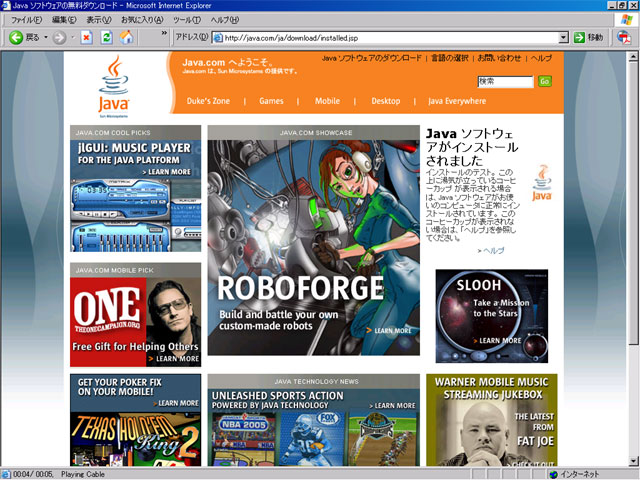Click the Forward navigation arrow icon
The height and width of the screenshot is (480, 640).
click(x=59, y=37)
